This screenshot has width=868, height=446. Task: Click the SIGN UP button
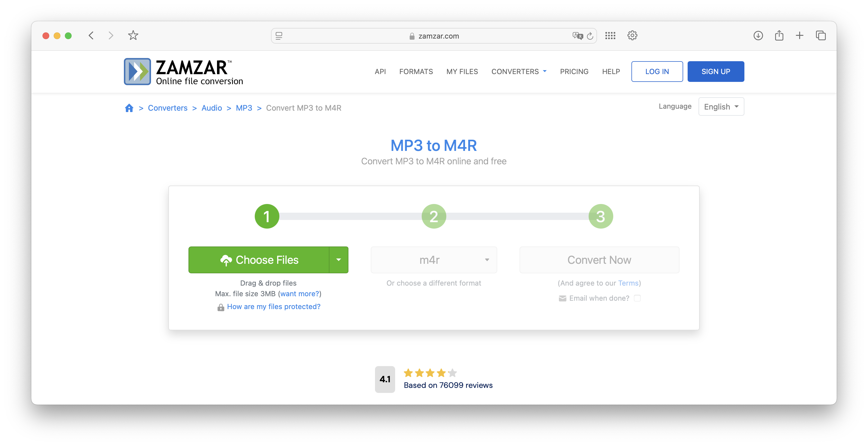716,71
